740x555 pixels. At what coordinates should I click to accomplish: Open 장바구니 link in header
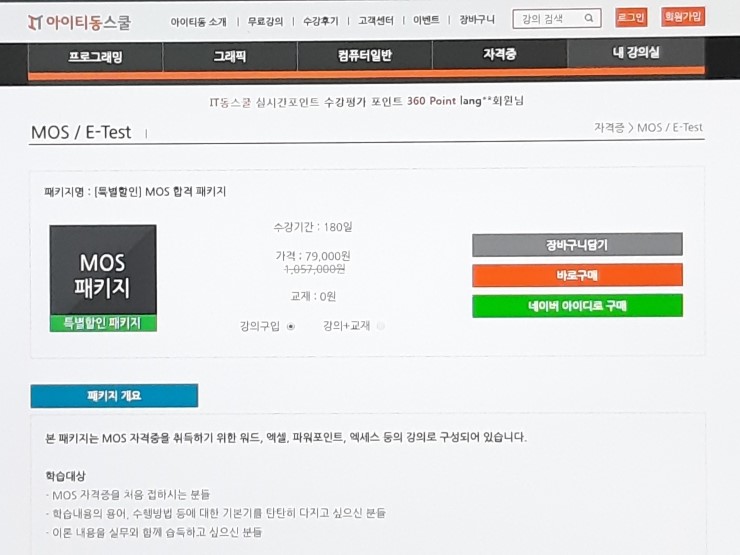click(x=477, y=19)
